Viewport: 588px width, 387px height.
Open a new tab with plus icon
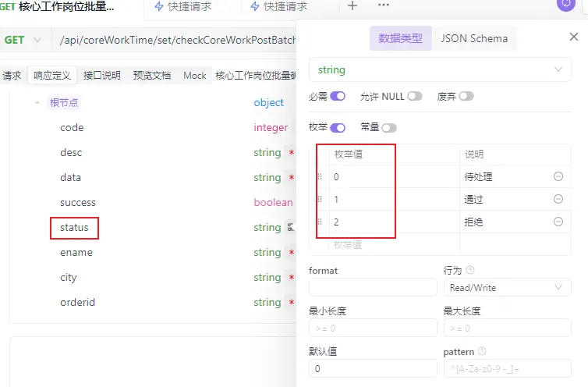(x=352, y=5)
